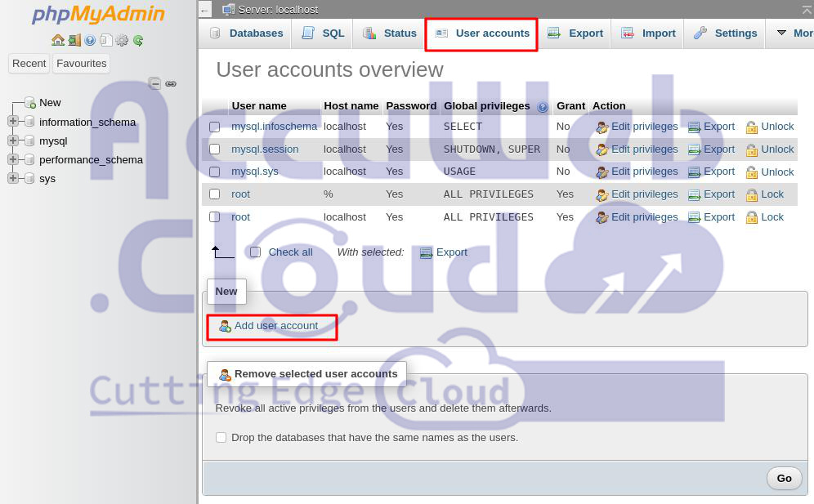Click the Check all label link
814x504 pixels.
click(x=290, y=252)
